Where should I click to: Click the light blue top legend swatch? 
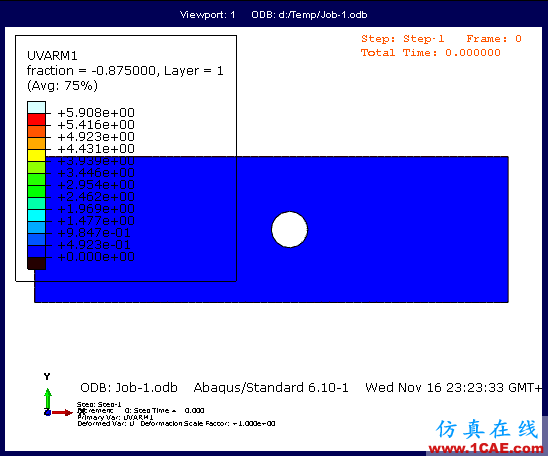pyautogui.click(x=36, y=107)
